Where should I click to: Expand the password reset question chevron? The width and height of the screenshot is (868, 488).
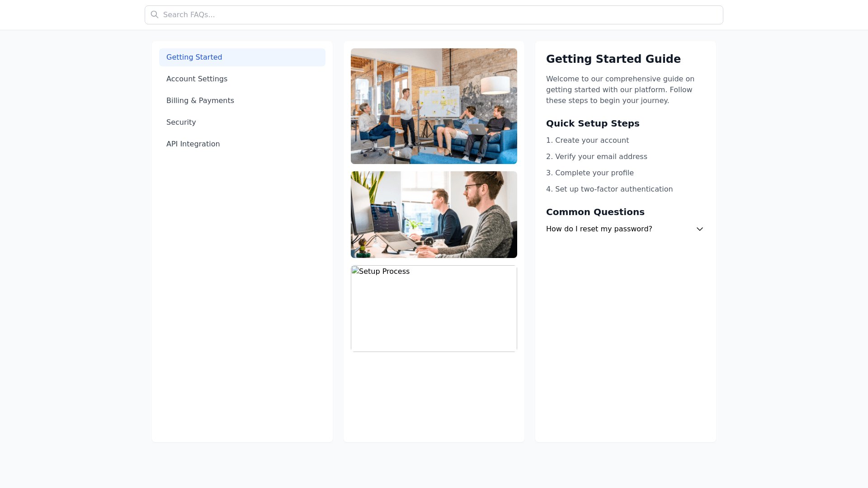pos(699,229)
